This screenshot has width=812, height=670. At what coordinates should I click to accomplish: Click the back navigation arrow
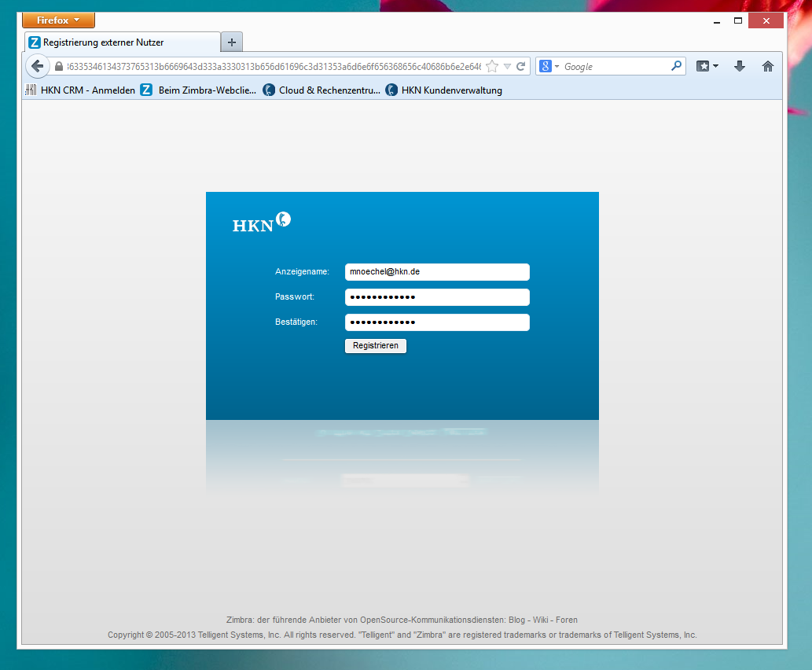(37, 67)
